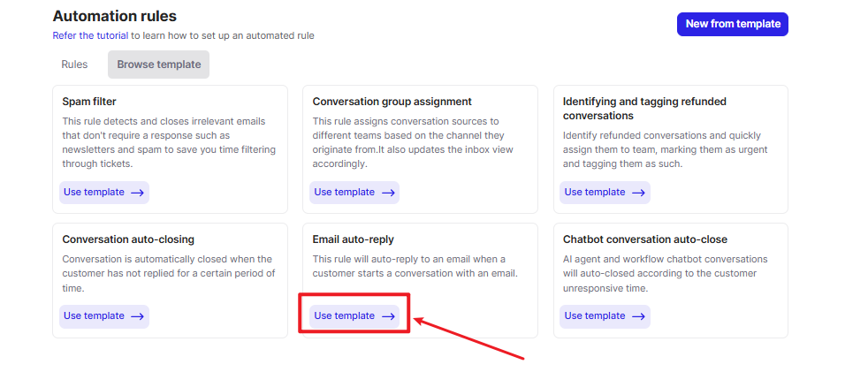Click the Email auto-reply rule description
Screen dimensions: 868x372
pyautogui.click(x=415, y=266)
